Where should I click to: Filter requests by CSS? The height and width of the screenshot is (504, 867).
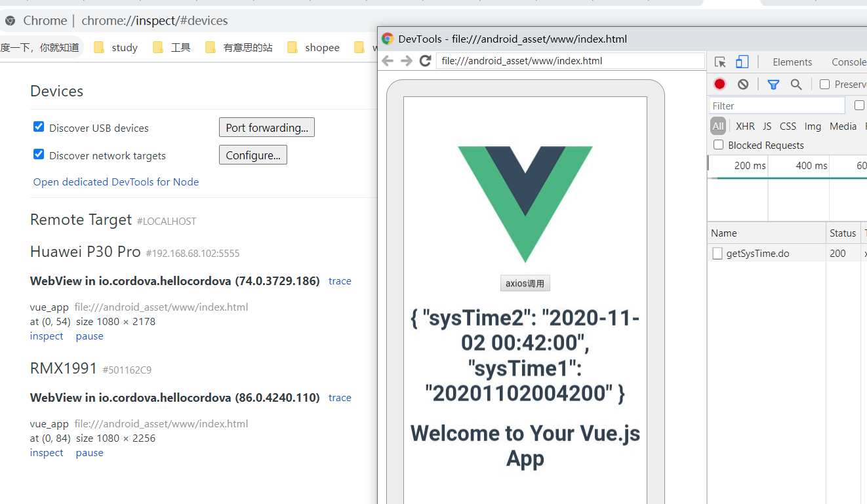[x=788, y=126]
